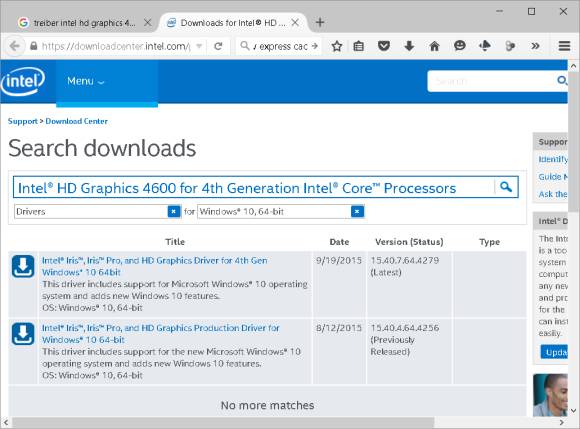Click version 15.40.4.64.4256 text

(405, 328)
